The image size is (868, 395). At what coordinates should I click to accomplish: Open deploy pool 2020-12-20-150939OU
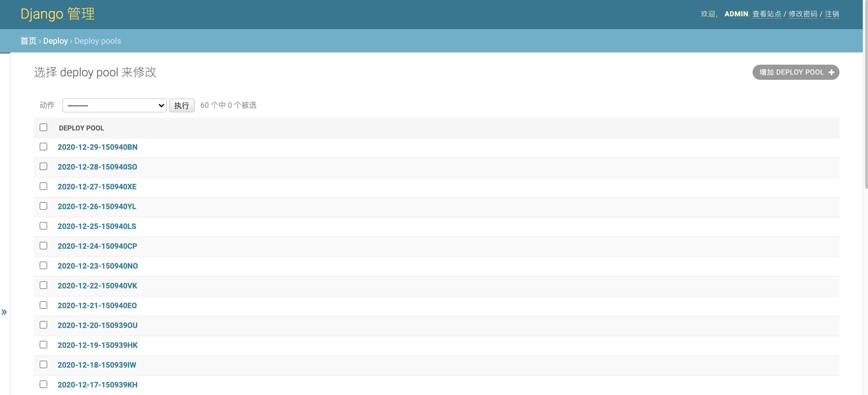click(97, 325)
